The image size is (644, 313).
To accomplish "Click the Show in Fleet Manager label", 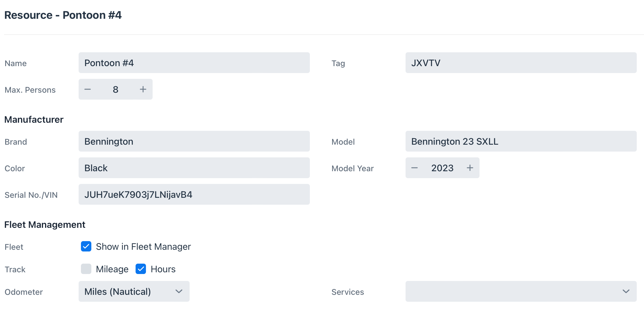I will pos(143,247).
